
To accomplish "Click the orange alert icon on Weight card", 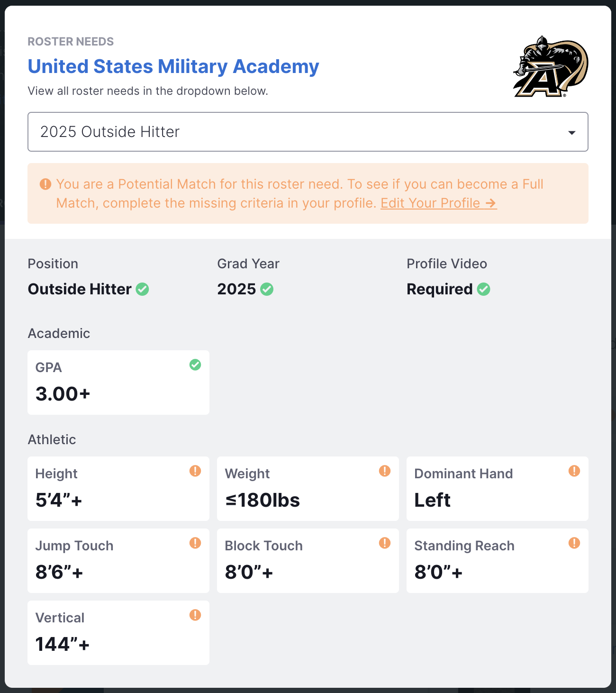I will point(385,471).
